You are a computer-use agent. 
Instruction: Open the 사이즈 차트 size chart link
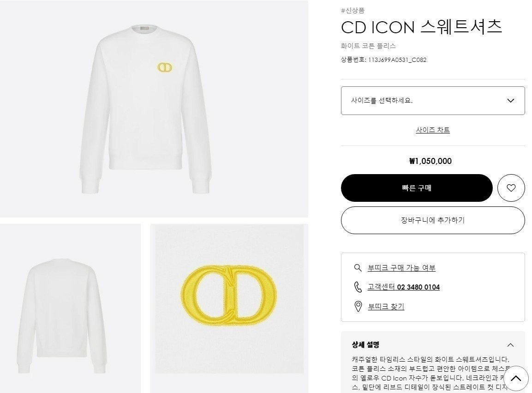[x=433, y=130]
